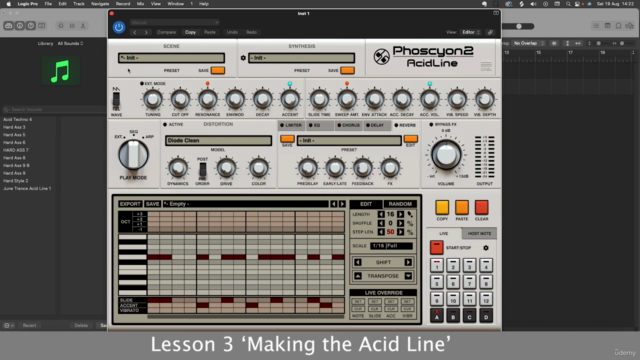Viewport: 640px width, 360px height.
Task: Toggle the WAVE waveform switch
Action: (116, 99)
